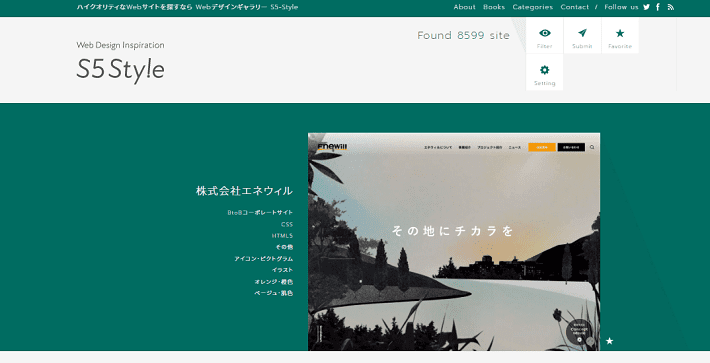This screenshot has width=710, height=363.
Task: Select the オレンジ・橙色 tag
Action: (x=273, y=282)
